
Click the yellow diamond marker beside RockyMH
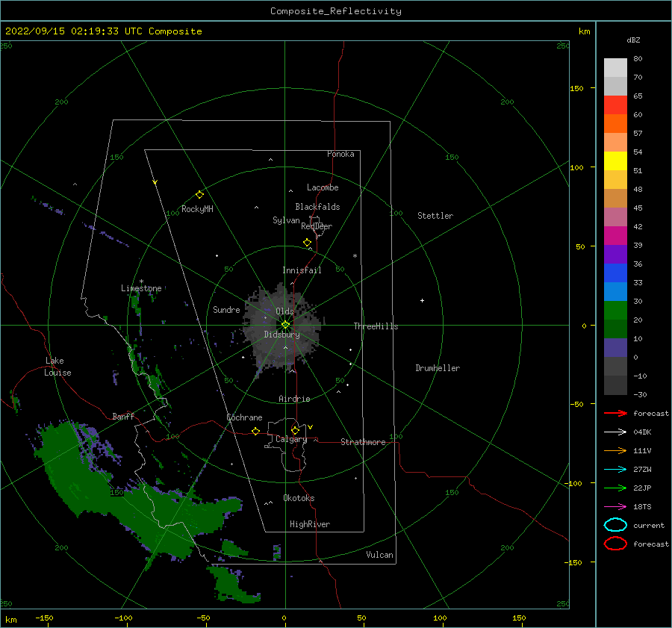coord(199,195)
